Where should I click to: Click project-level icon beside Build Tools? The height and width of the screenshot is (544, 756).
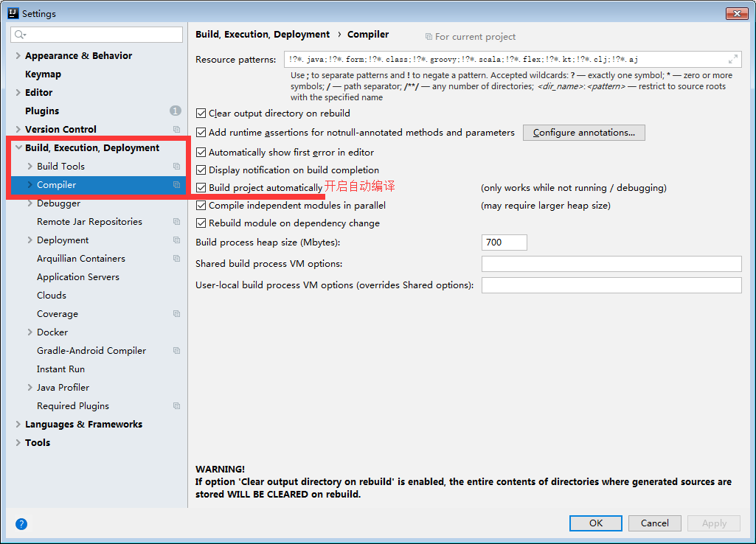tap(176, 167)
